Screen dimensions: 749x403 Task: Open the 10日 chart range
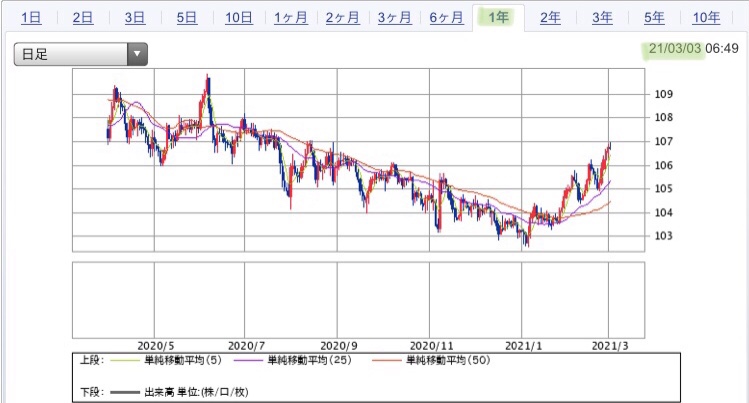[238, 18]
